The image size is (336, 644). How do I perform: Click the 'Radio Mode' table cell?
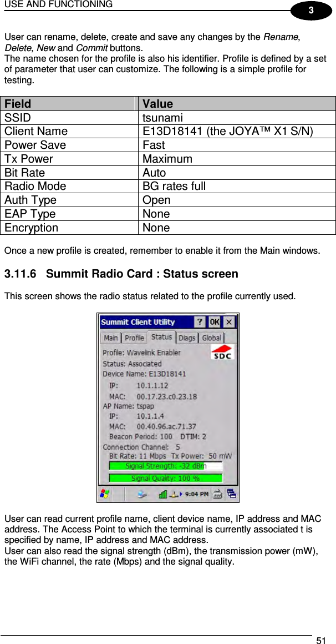(x=69, y=186)
